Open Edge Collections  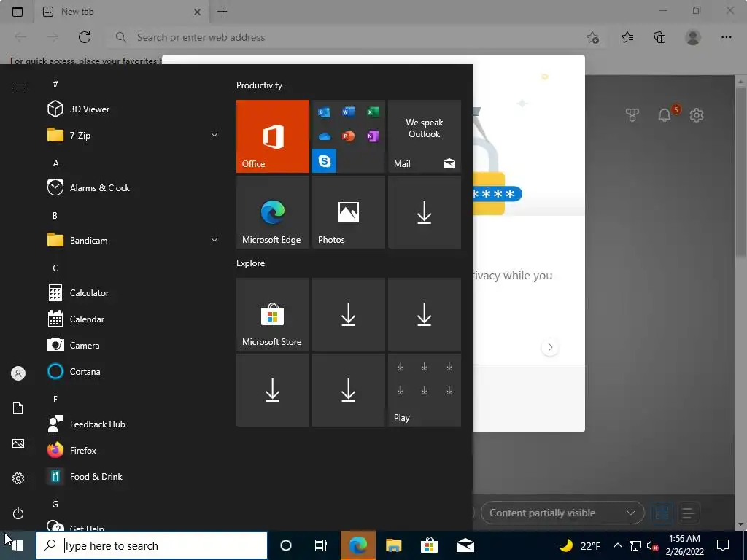[x=659, y=37]
